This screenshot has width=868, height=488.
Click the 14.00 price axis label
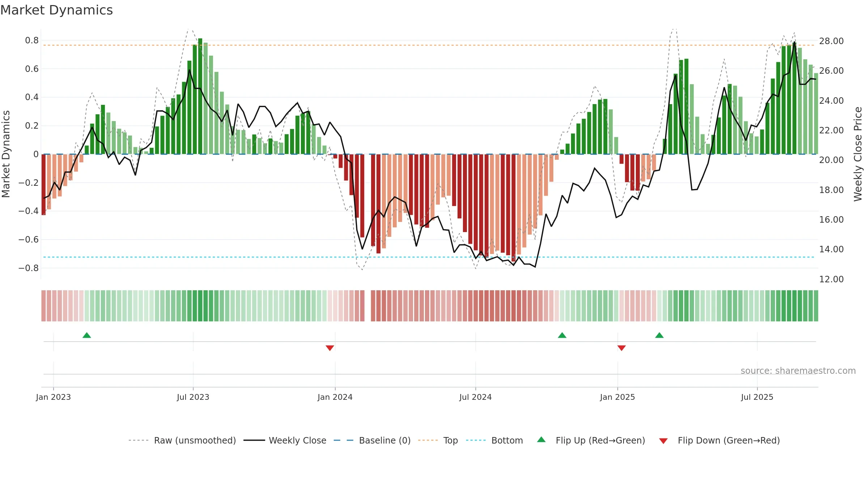(831, 249)
